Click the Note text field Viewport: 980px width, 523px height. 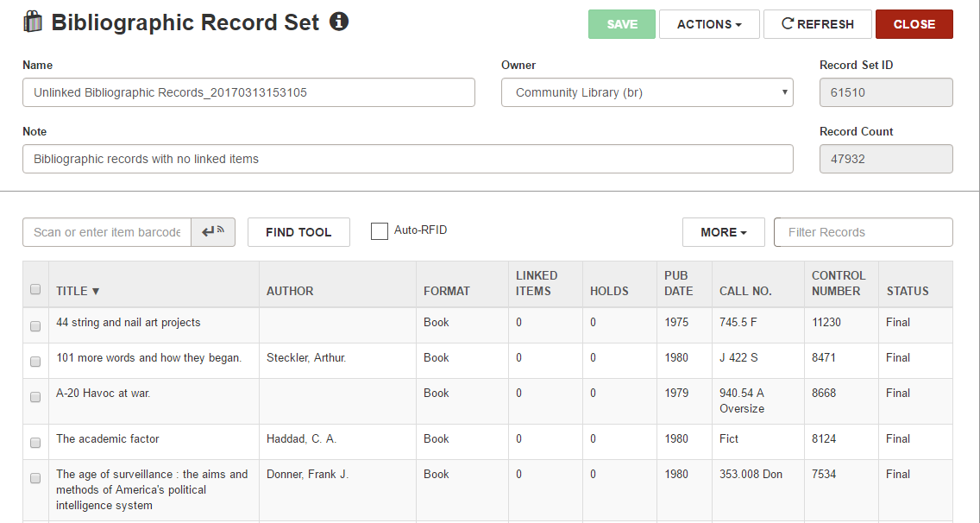(407, 159)
